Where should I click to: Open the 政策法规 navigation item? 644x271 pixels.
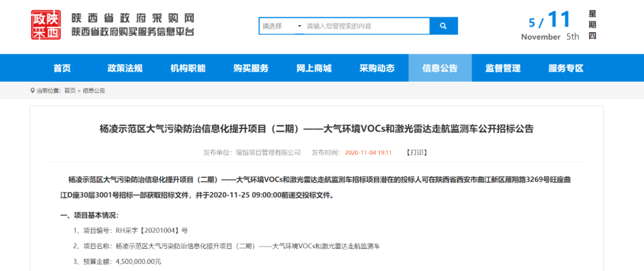125,68
